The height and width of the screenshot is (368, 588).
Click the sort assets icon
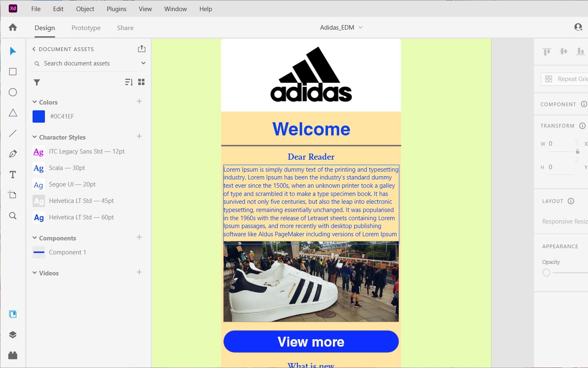click(129, 82)
